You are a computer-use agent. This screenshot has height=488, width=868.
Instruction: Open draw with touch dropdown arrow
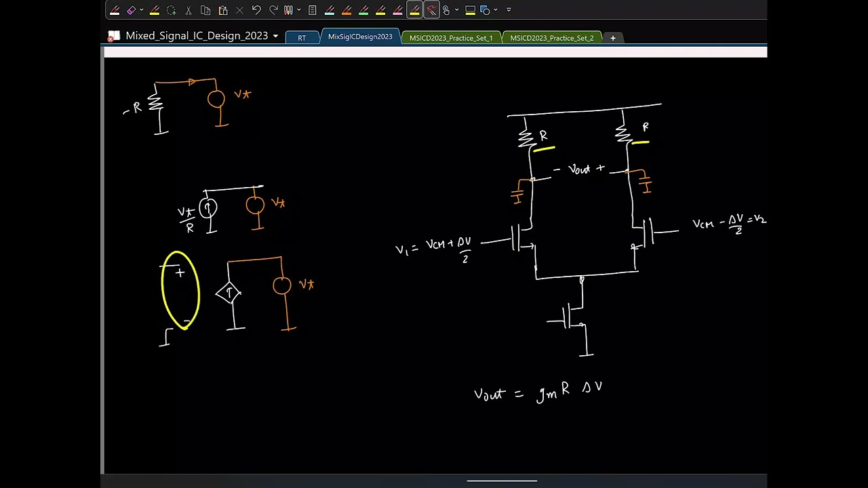click(456, 10)
